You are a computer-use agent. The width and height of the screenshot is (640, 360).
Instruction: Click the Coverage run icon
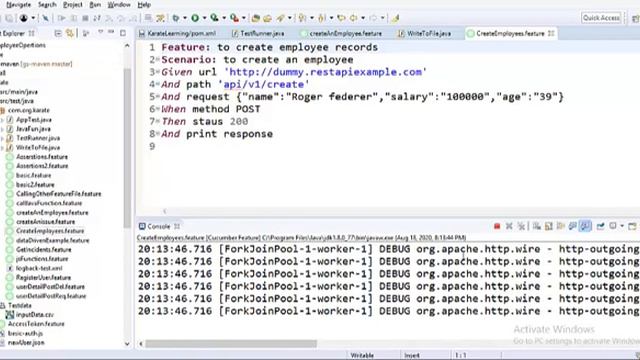[214, 18]
